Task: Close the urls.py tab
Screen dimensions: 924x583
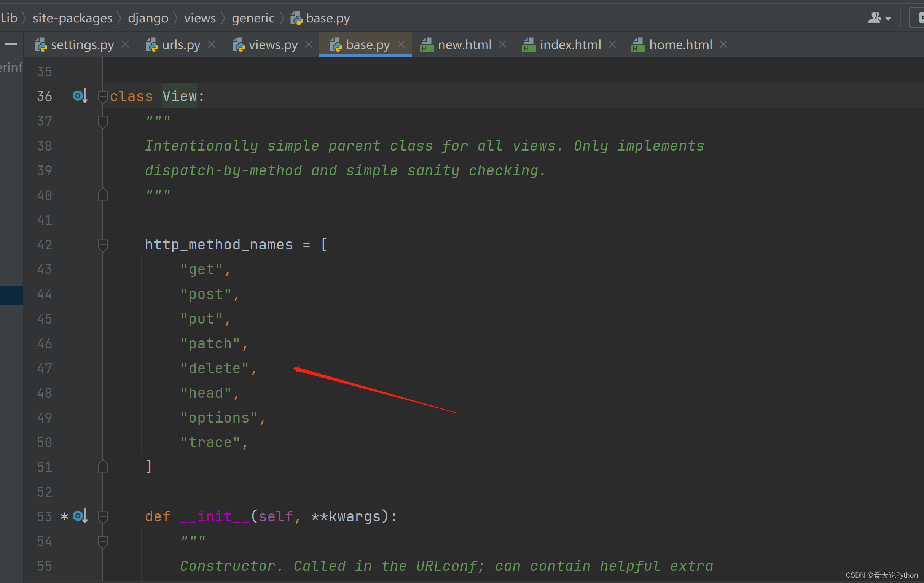Action: pos(212,44)
